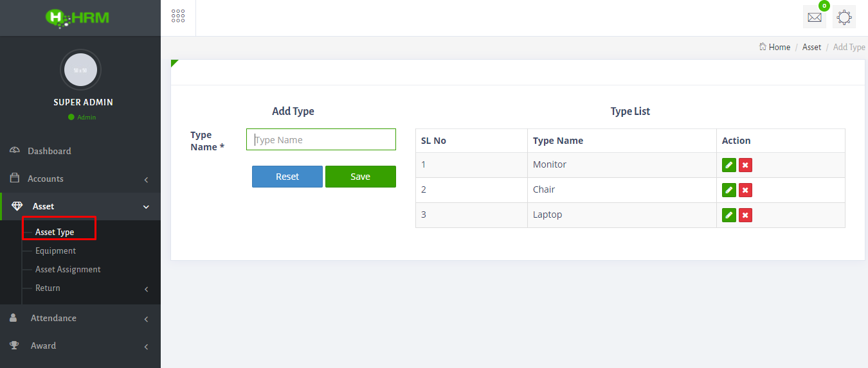Focus the Type Name input field
Screen dimensions: 868x368
(x=321, y=139)
